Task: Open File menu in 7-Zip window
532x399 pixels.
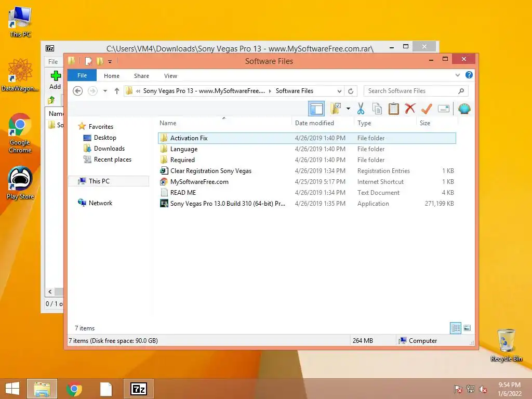Action: tap(53, 61)
